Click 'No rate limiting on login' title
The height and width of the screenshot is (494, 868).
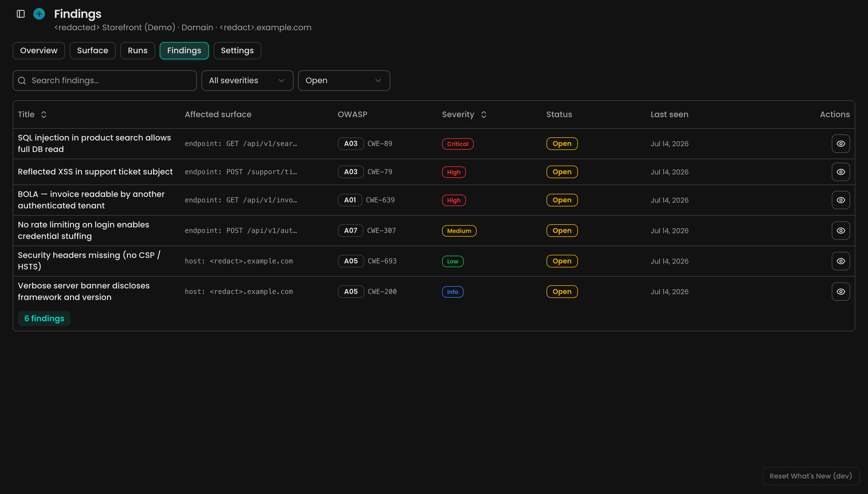click(x=83, y=230)
